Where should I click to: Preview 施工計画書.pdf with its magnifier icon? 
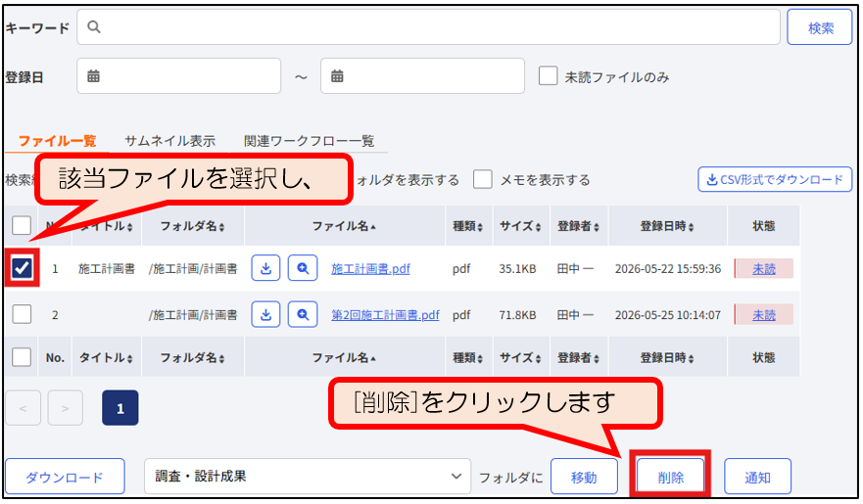tap(303, 268)
